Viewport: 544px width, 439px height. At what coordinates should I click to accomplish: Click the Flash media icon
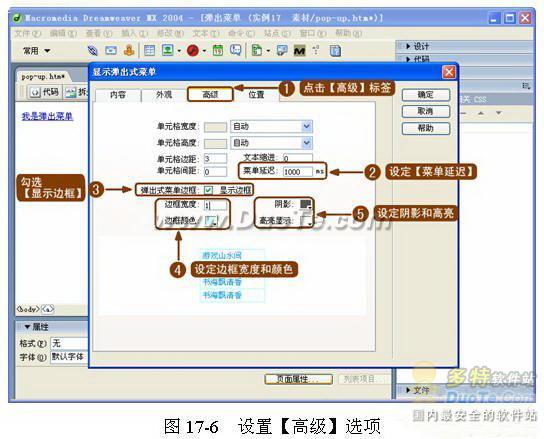tap(193, 51)
